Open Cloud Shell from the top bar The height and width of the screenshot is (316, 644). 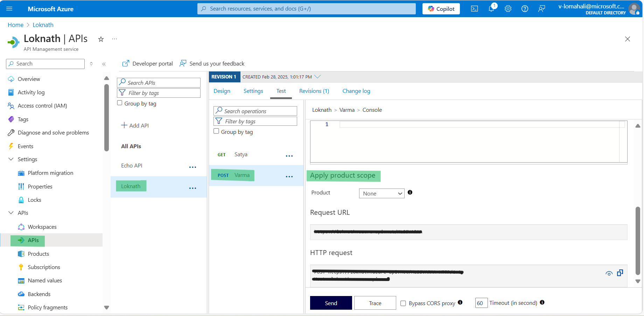474,9
